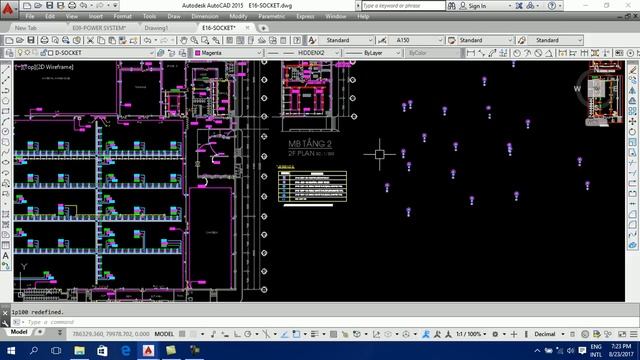Open the 1:1 / 100% annotation scale dropdown
This screenshot has height=360, width=640.
pos(471,334)
